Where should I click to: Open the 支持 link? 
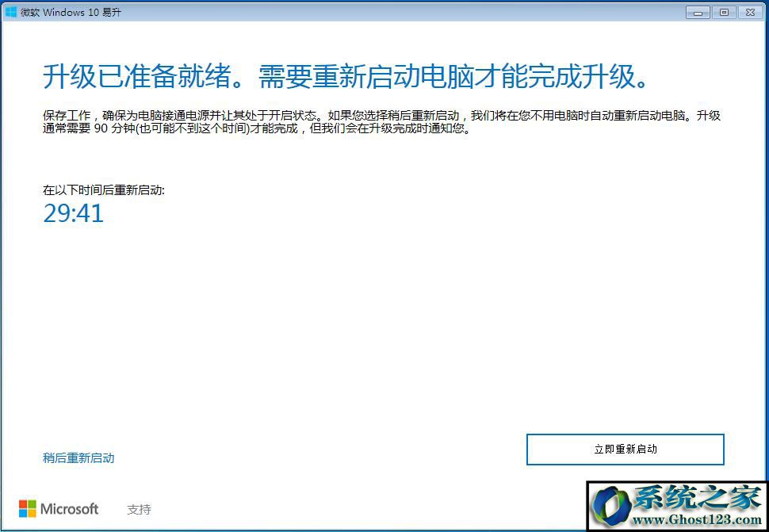pyautogui.click(x=139, y=510)
